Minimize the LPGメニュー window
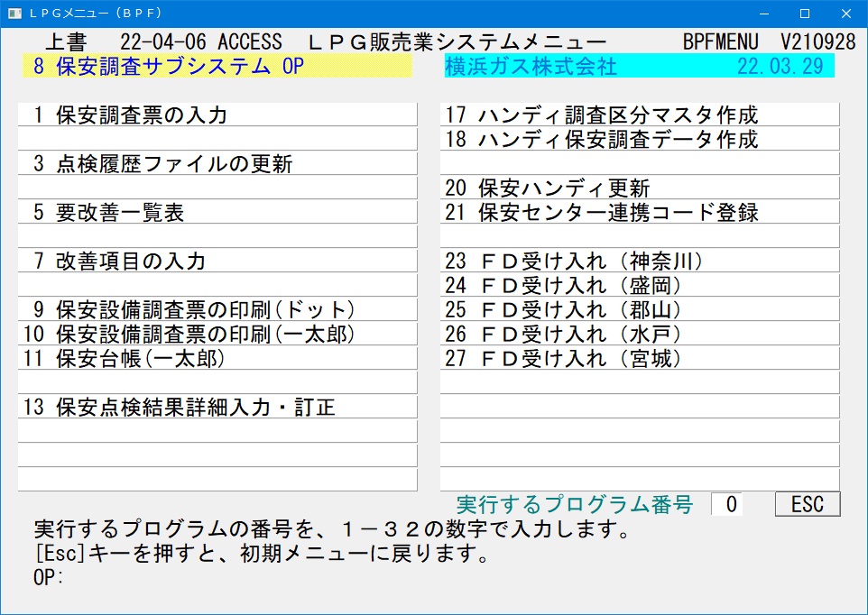The width and height of the screenshot is (868, 615). 764,14
